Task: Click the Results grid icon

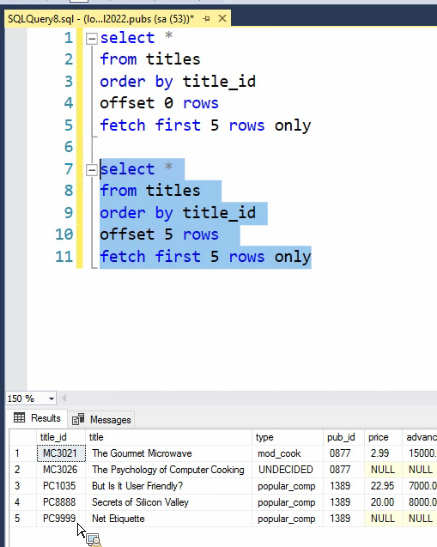Action: coord(19,418)
